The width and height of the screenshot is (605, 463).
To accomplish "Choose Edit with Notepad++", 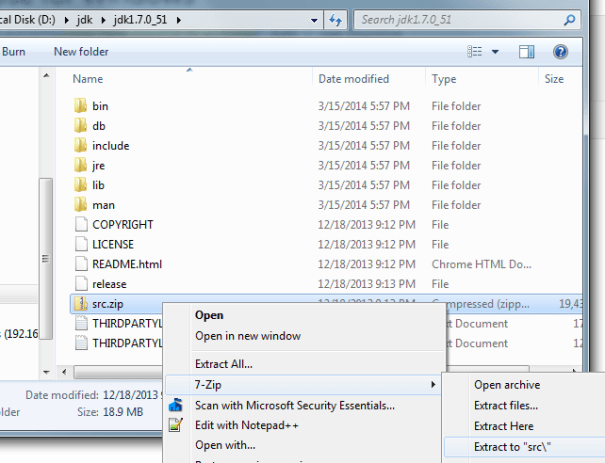I will (x=247, y=425).
